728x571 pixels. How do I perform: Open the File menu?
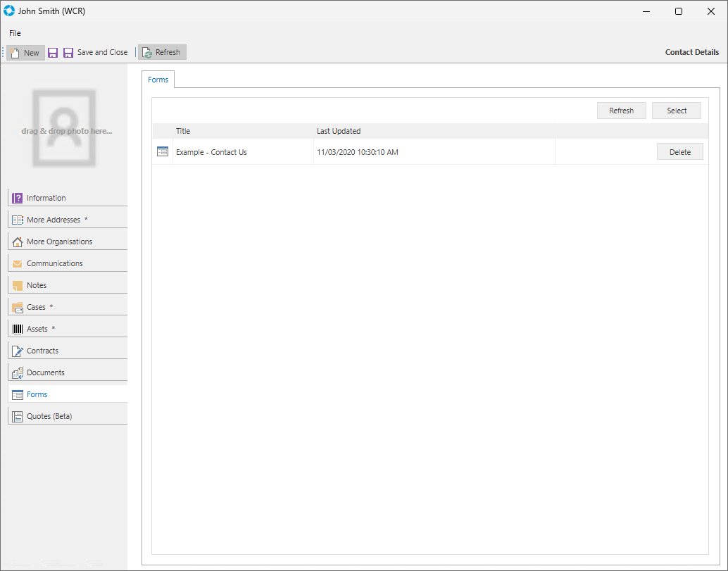tap(15, 33)
